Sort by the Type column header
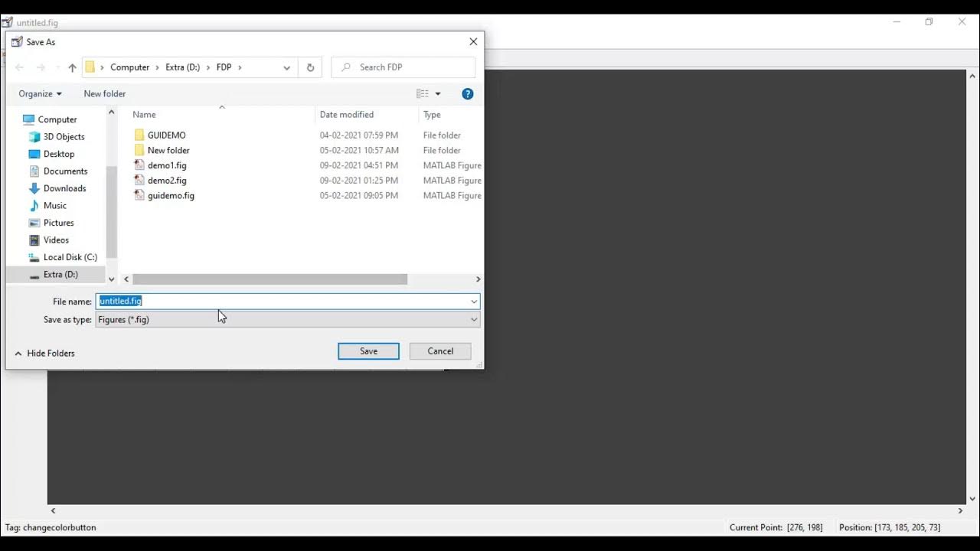The width and height of the screenshot is (980, 551). pyautogui.click(x=432, y=115)
